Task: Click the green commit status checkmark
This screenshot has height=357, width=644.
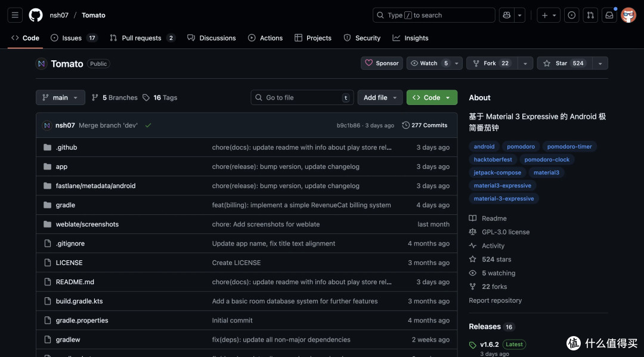Action: [x=148, y=125]
